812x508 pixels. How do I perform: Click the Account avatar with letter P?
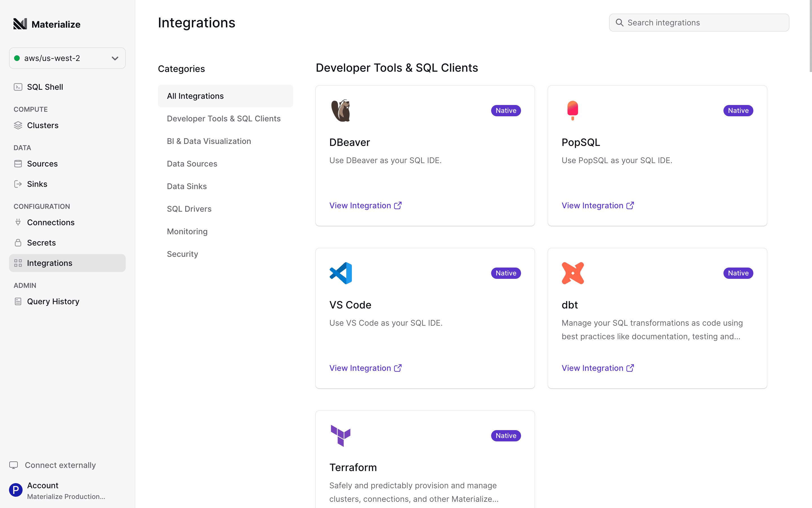16,490
